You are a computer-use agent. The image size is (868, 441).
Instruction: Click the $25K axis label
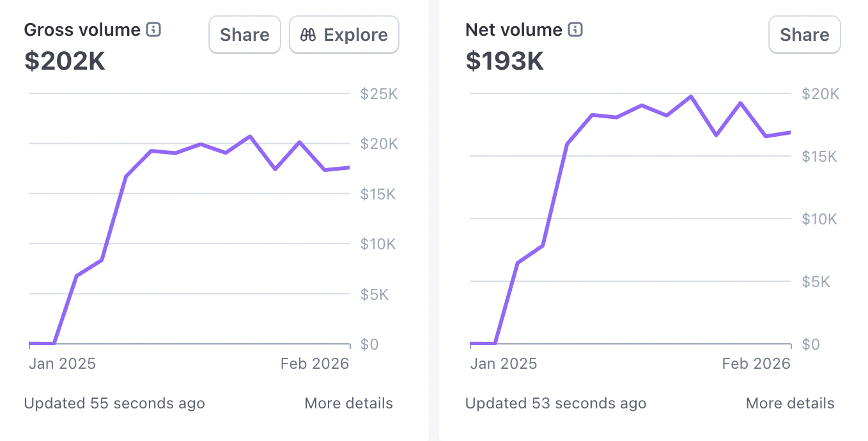pos(379,94)
